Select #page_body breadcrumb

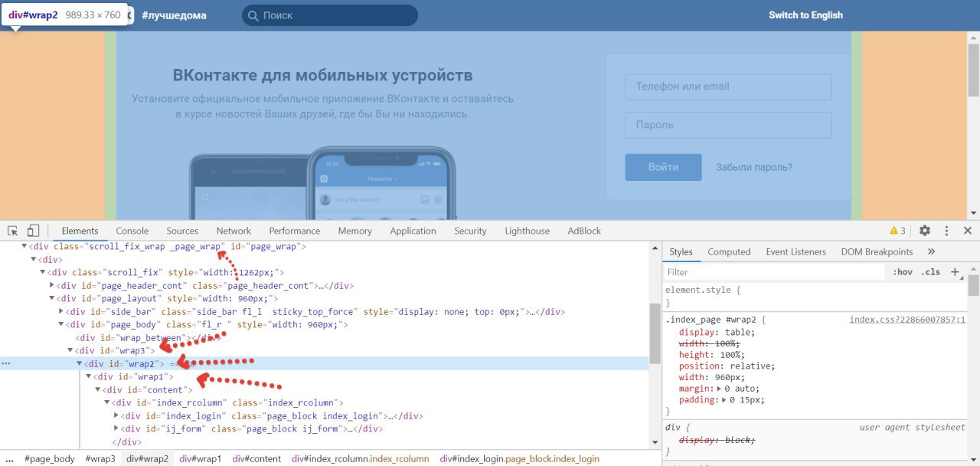50,459
